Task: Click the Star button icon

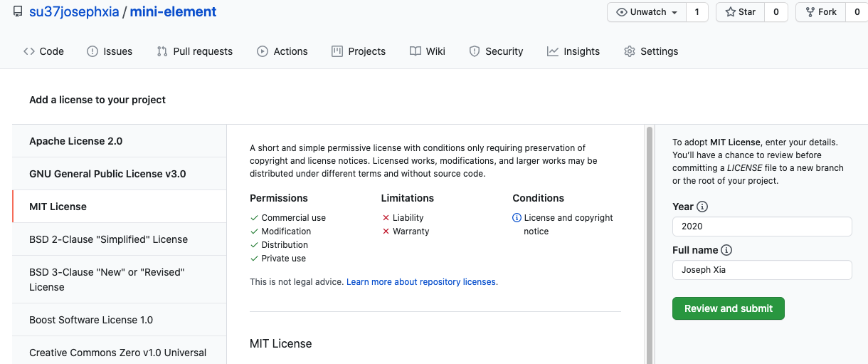Action: pyautogui.click(x=730, y=12)
